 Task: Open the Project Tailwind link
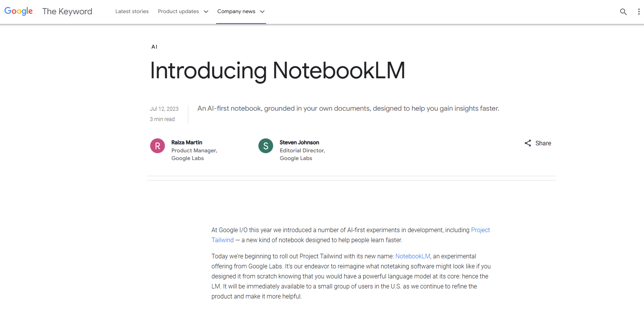click(x=480, y=230)
